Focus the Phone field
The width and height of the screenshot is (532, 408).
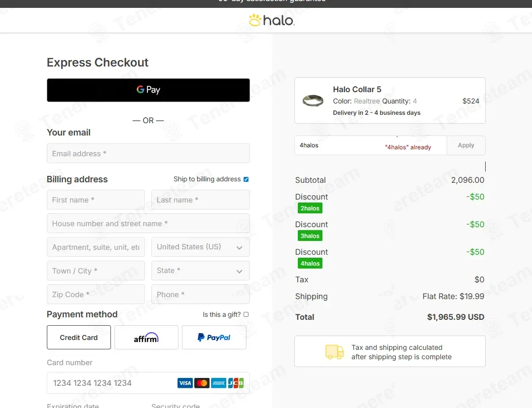201,294
